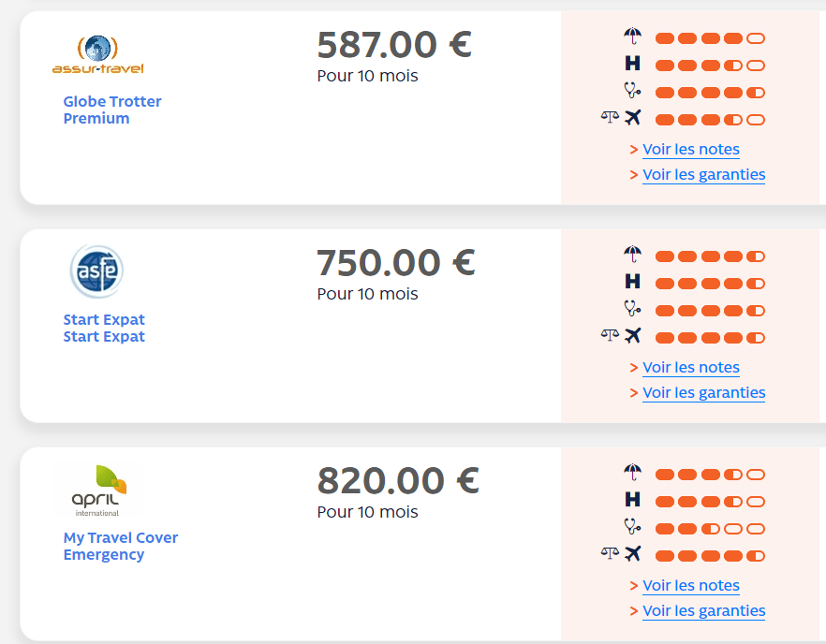
Task: Click the umbrella icon in April card
Action: 633,473
